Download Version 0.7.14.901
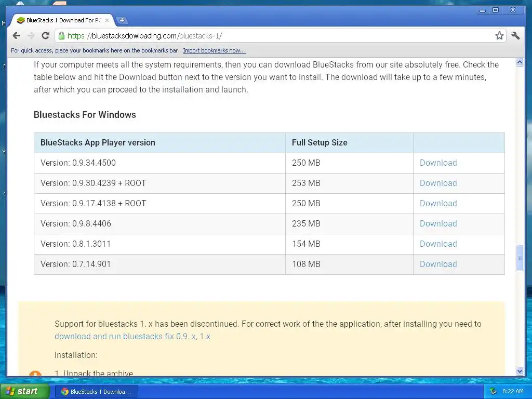The image size is (532, 399). point(438,264)
